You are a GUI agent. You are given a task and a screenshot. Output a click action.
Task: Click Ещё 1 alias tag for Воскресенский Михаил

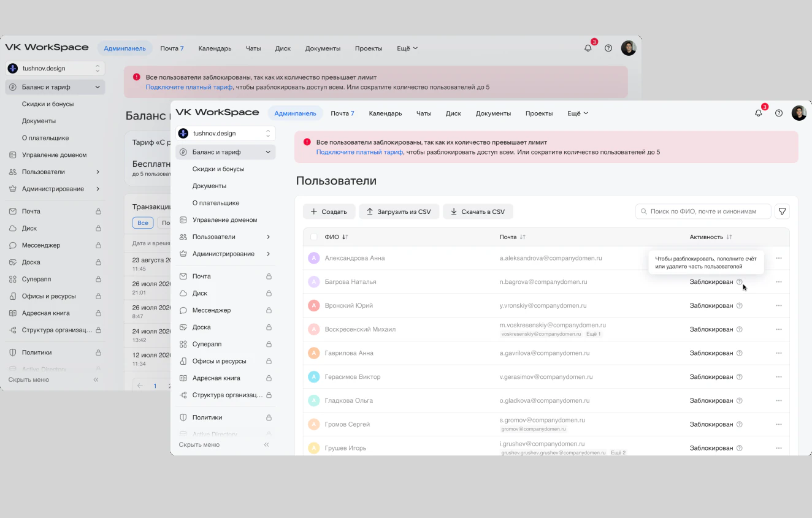(593, 334)
